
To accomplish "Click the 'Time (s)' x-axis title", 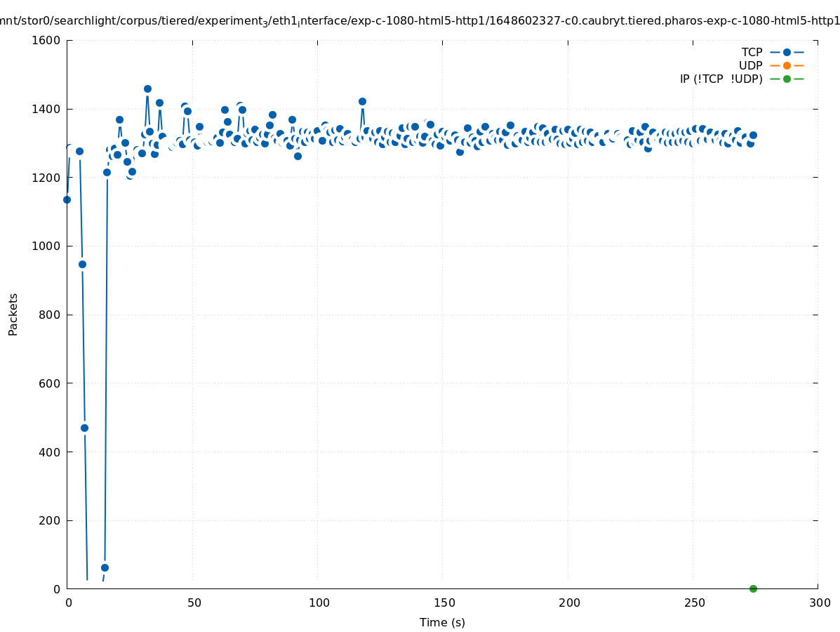I will pos(442,623).
